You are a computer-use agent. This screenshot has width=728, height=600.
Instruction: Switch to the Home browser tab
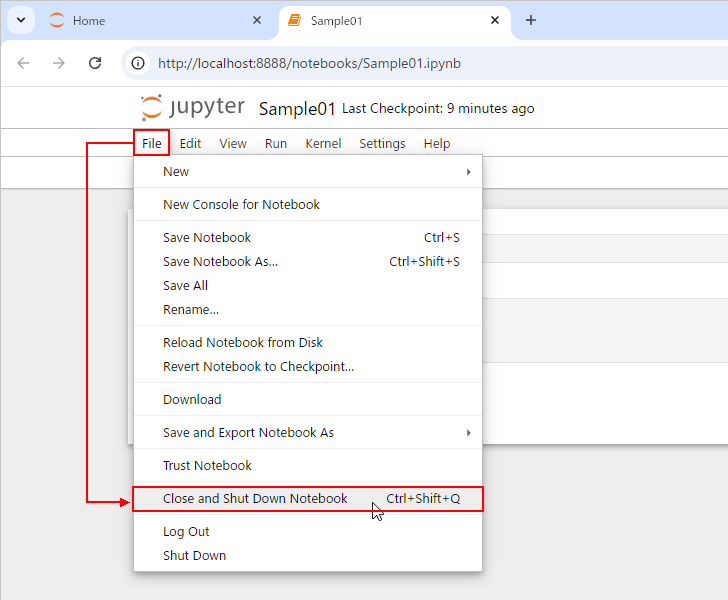click(156, 21)
